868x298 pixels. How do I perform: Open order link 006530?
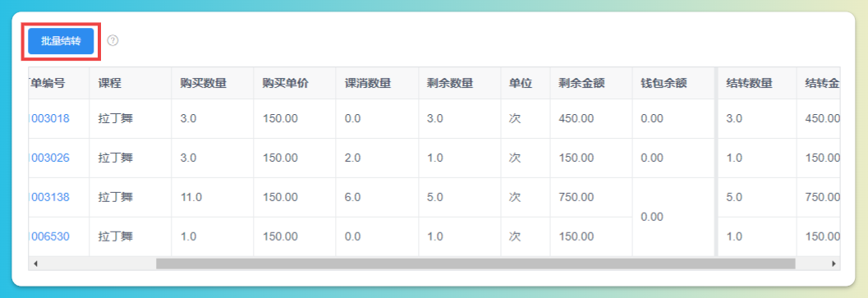(x=48, y=236)
